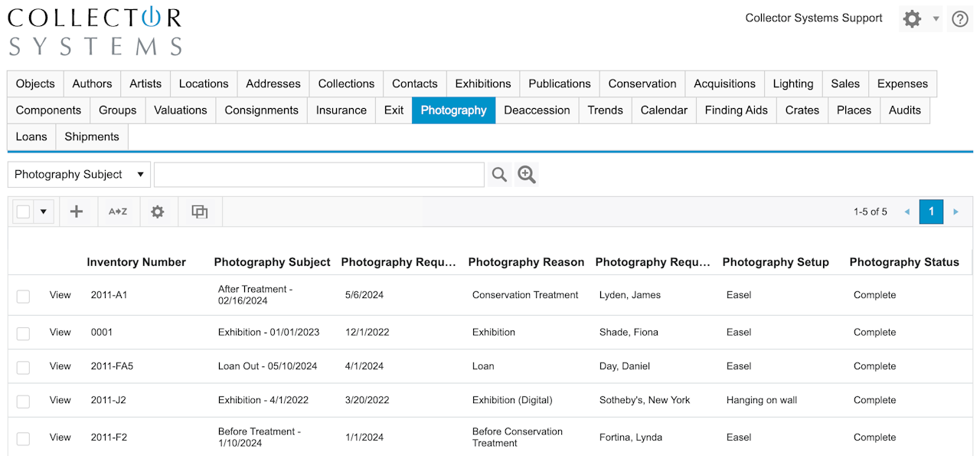Click View link for 2011-FA5
This screenshot has width=980, height=456.
60,366
